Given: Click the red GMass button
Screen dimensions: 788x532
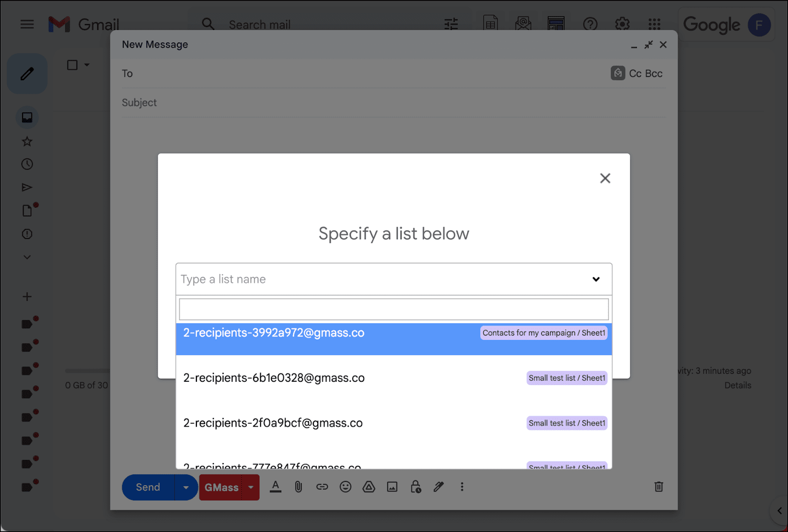Looking at the screenshot, I should click(x=221, y=487).
